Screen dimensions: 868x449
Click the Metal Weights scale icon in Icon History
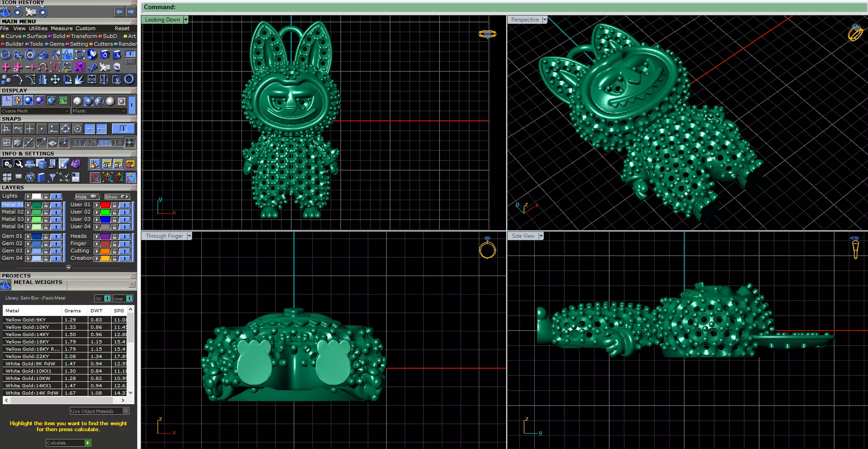click(5, 11)
